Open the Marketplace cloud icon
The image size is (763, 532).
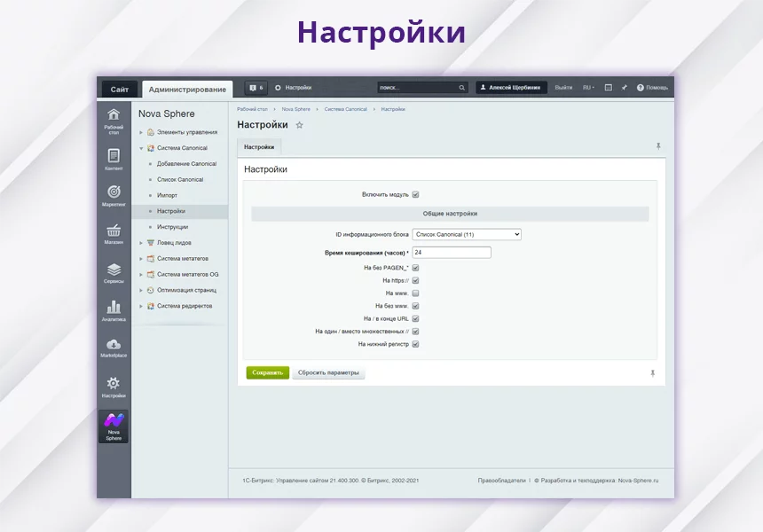(114, 348)
